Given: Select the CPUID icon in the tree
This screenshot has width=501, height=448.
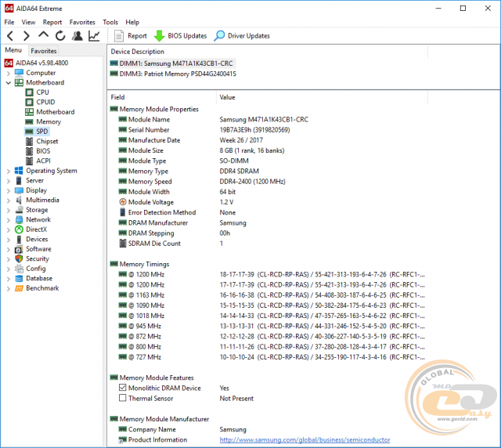Looking at the screenshot, I should click(30, 103).
